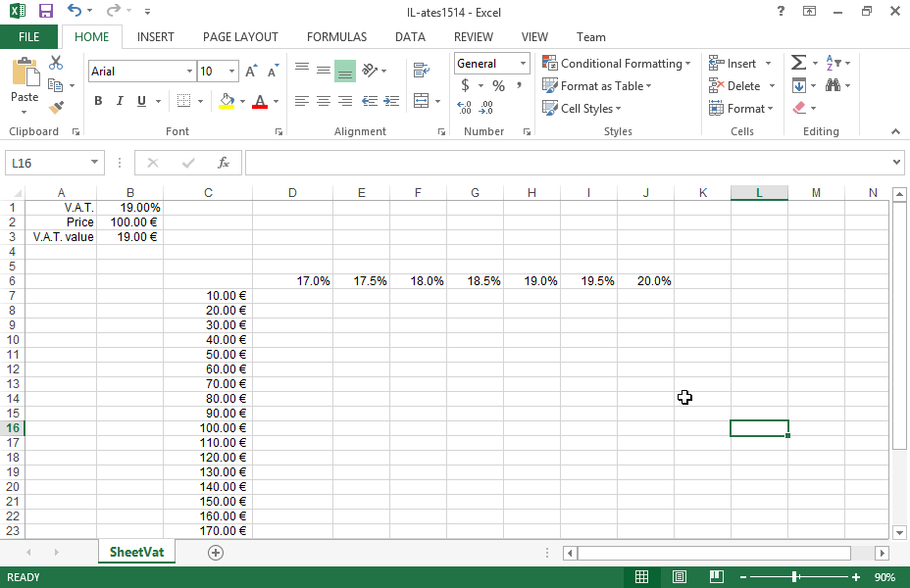Viewport: 910px width, 588px height.
Task: Open the font name dropdown
Action: [189, 72]
